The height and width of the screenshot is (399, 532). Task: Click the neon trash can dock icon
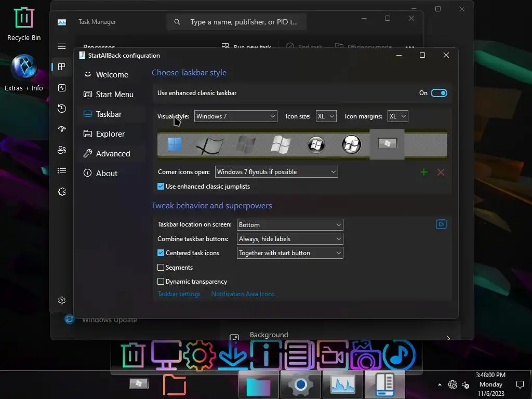[132, 355]
